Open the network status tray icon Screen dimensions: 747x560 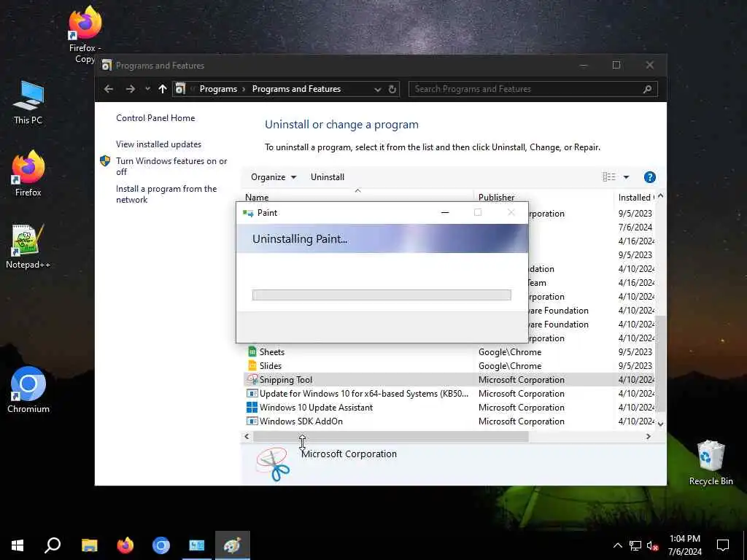(x=635, y=545)
